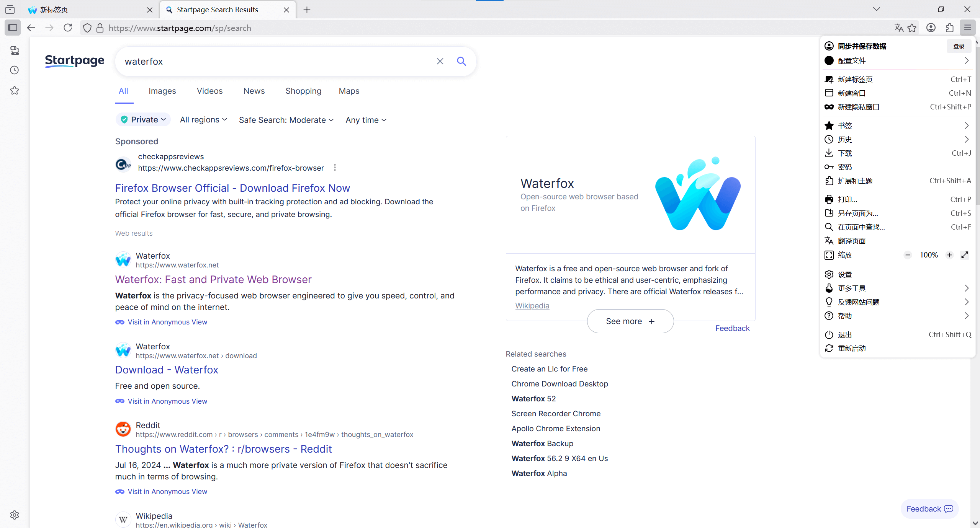Open the history clock icon in sidebar
Viewport: 980px width, 528px height.
coord(15,70)
